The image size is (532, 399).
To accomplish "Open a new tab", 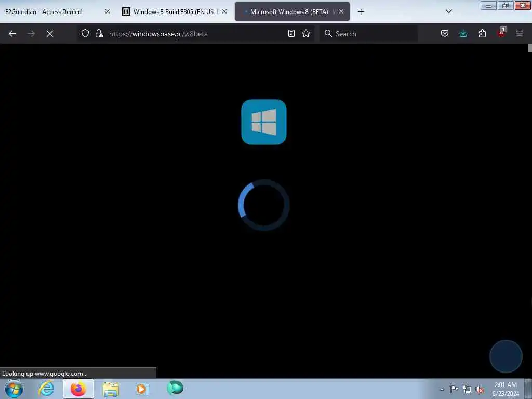I will (361, 12).
